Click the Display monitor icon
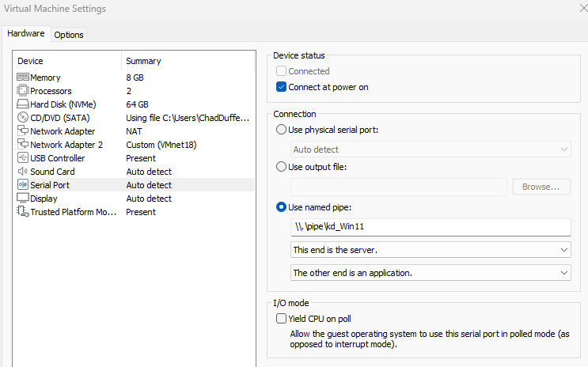 point(23,198)
